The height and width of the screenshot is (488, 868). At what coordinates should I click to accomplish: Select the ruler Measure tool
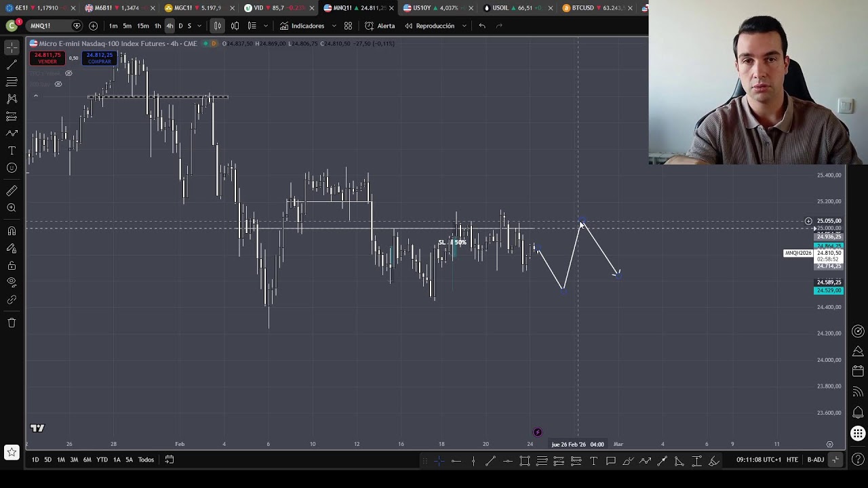(x=12, y=191)
